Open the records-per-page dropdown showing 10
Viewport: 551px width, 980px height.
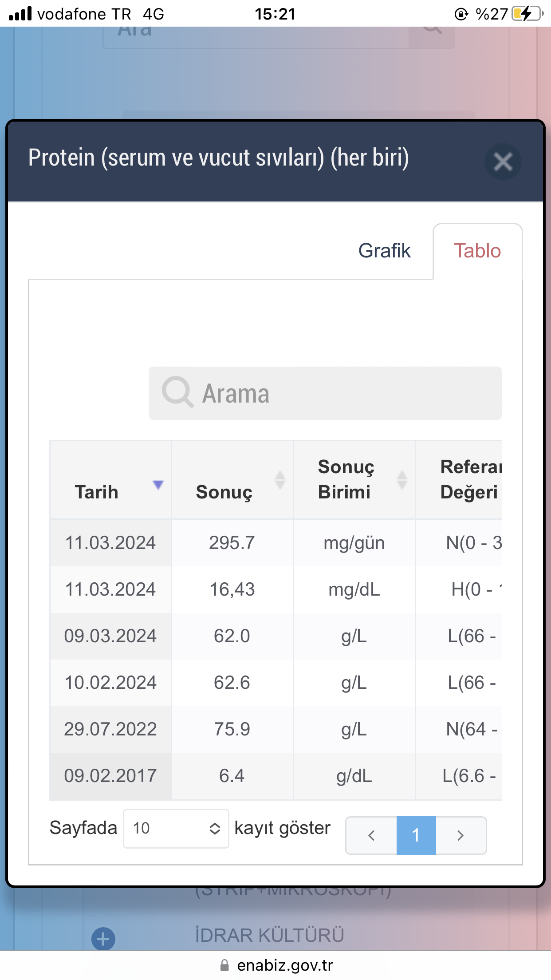click(x=176, y=828)
